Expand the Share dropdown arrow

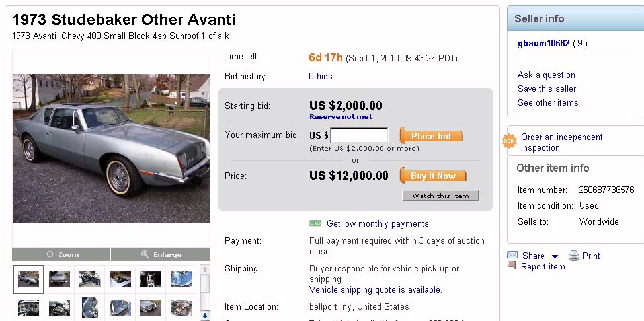click(x=555, y=256)
